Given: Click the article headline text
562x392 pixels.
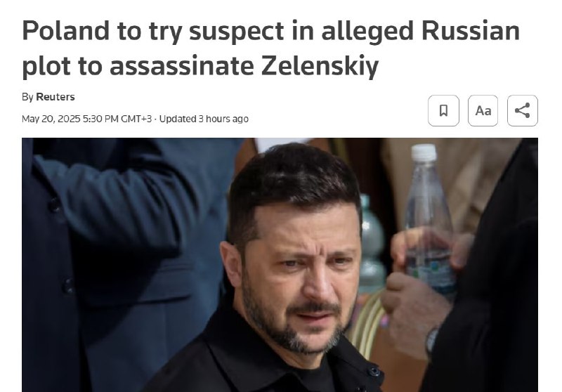Looking at the screenshot, I should click(270, 48).
